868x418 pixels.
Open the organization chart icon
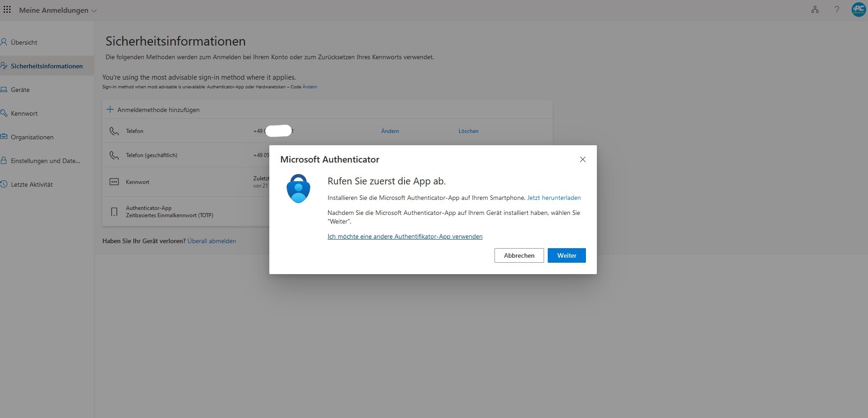(815, 10)
